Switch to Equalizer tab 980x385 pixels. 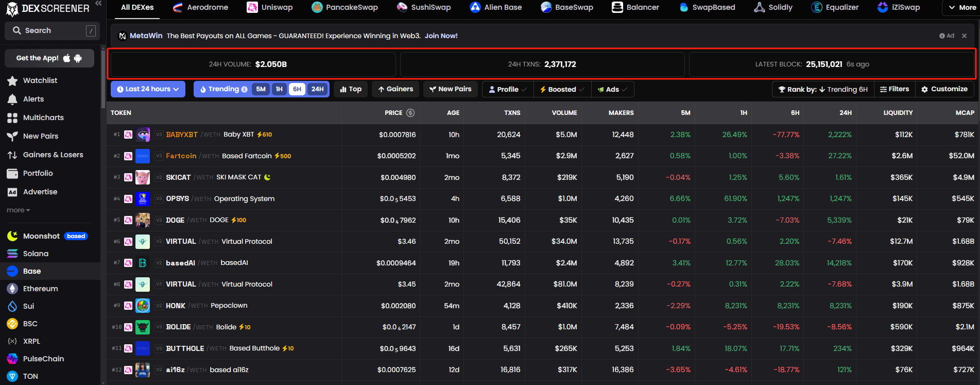click(835, 8)
